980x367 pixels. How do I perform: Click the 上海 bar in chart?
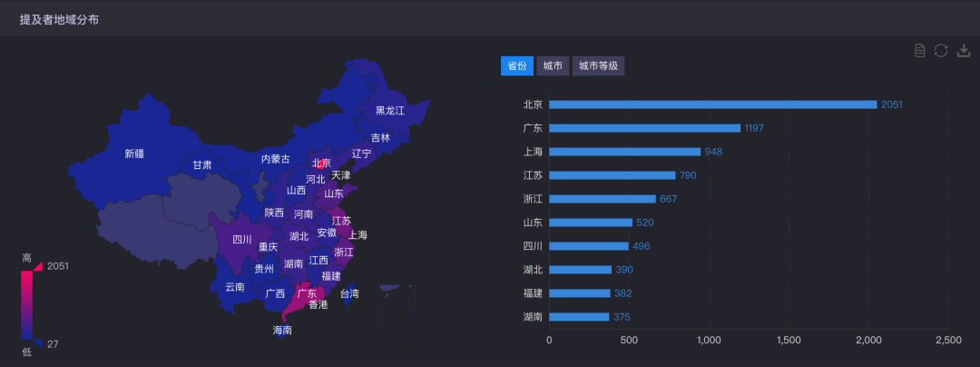click(x=625, y=152)
